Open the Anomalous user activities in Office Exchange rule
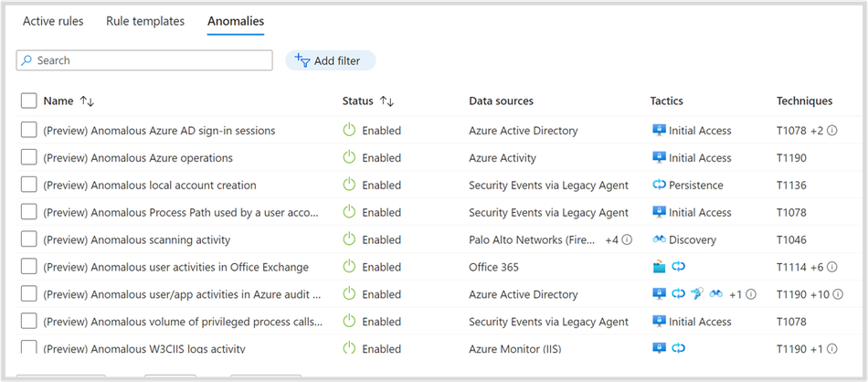The width and height of the screenshot is (868, 382). [176, 267]
